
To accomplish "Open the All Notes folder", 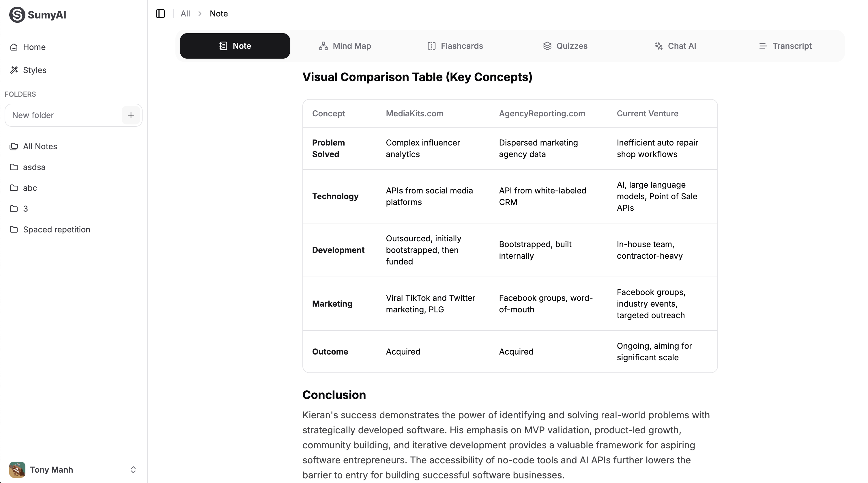I will pos(40,146).
